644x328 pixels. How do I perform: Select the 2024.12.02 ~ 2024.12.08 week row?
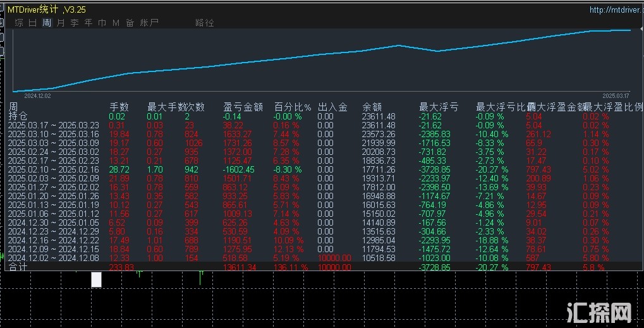coord(53,258)
